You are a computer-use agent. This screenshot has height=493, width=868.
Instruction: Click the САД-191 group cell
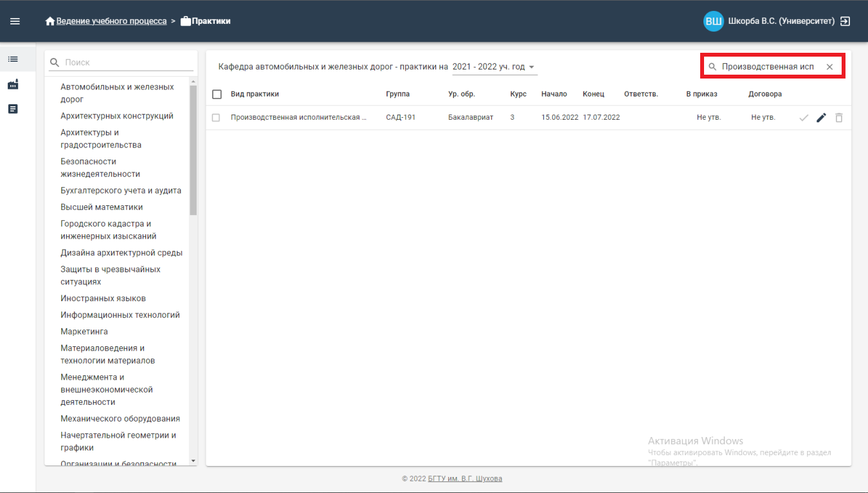point(401,118)
